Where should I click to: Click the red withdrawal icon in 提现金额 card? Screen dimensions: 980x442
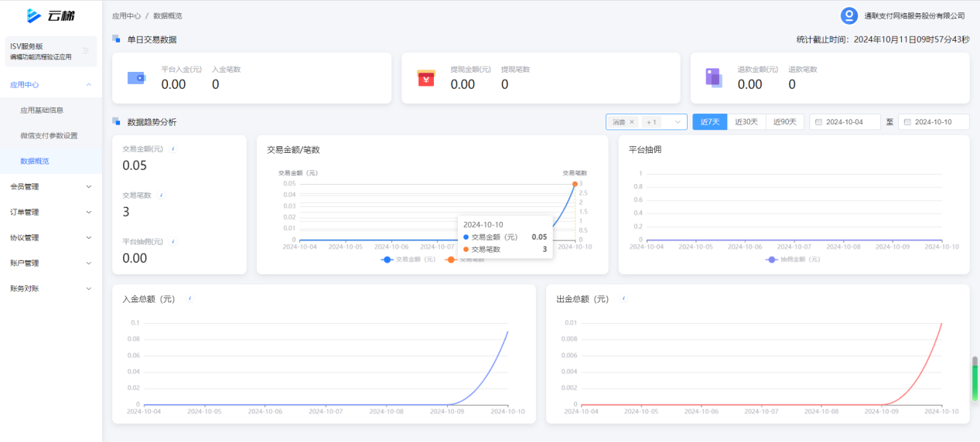click(426, 78)
